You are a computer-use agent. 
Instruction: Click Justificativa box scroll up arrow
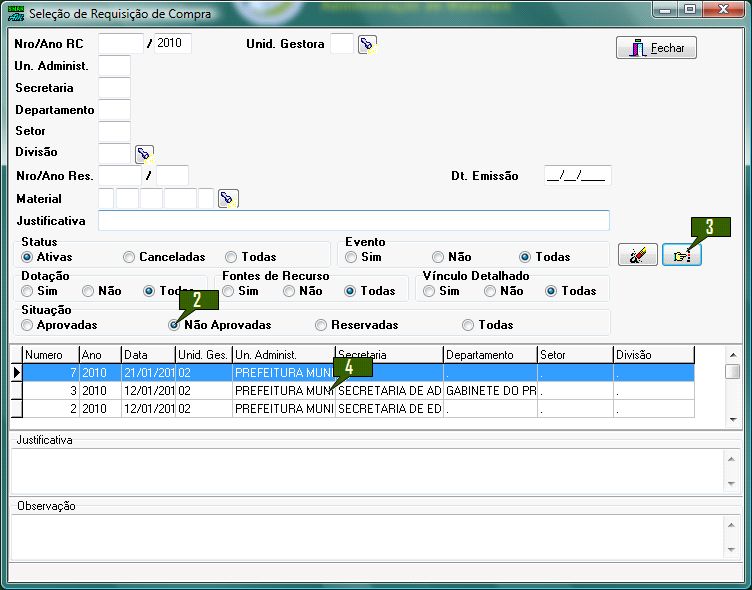[x=731, y=460]
